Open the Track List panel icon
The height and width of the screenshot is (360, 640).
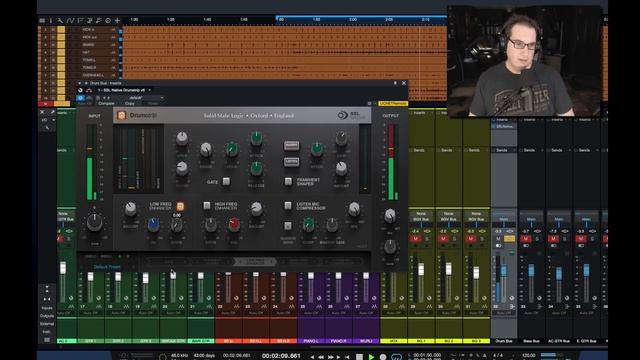42,20
